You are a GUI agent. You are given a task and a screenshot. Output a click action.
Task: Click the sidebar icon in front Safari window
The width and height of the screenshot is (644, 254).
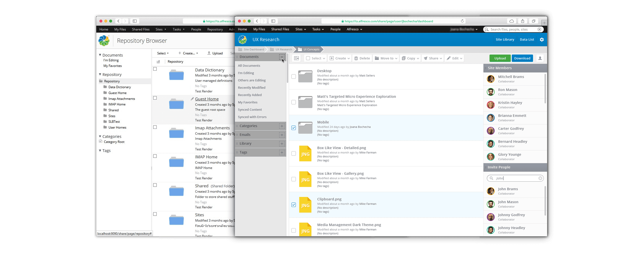273,21
